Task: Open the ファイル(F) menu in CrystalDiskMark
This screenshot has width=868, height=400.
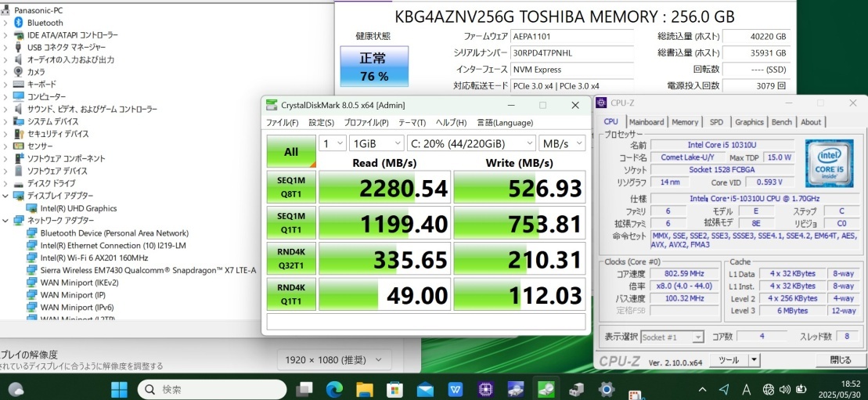Action: (282, 122)
